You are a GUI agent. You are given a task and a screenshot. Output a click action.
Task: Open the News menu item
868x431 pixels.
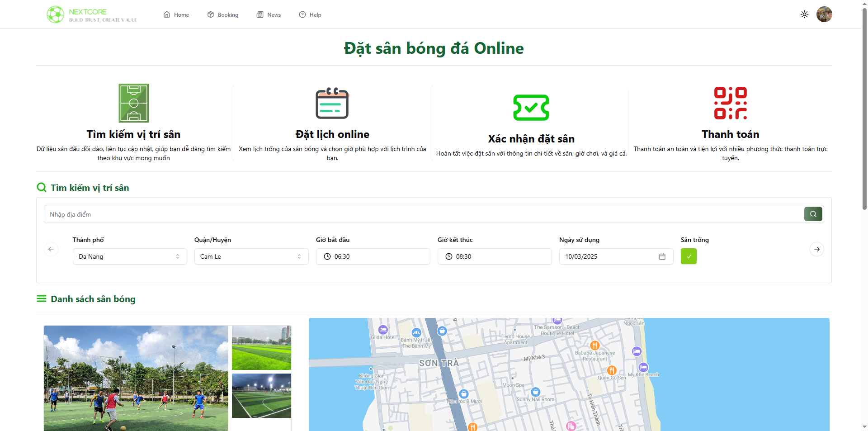click(x=269, y=15)
